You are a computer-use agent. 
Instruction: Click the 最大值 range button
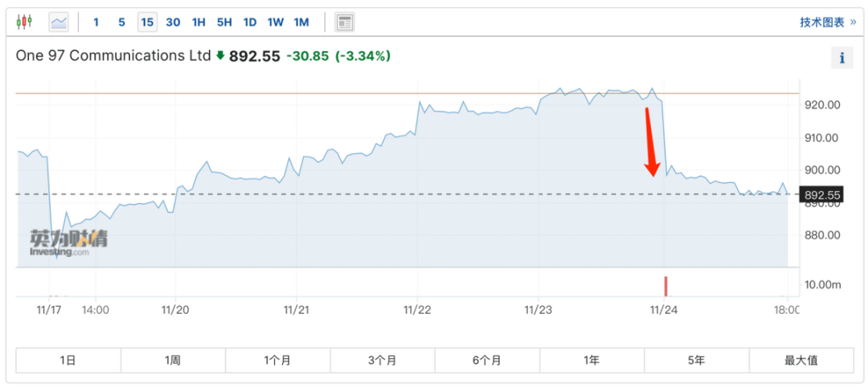click(x=801, y=361)
